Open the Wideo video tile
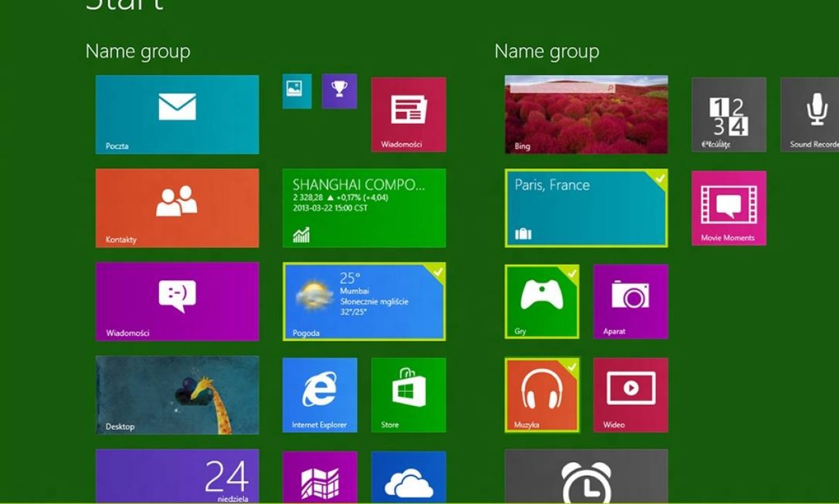The height and width of the screenshot is (504, 839). click(631, 395)
